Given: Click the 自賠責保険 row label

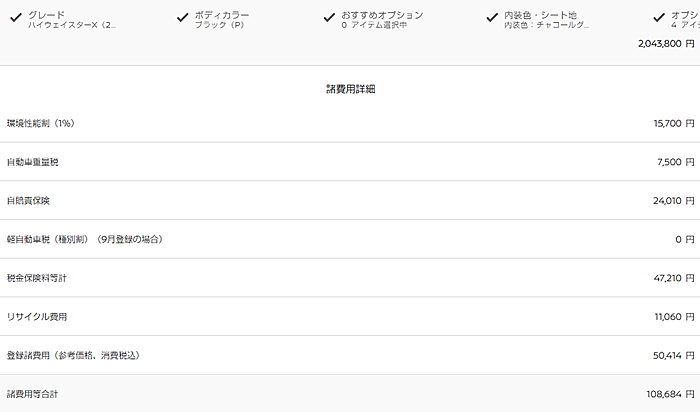Looking at the screenshot, I should (28, 200).
